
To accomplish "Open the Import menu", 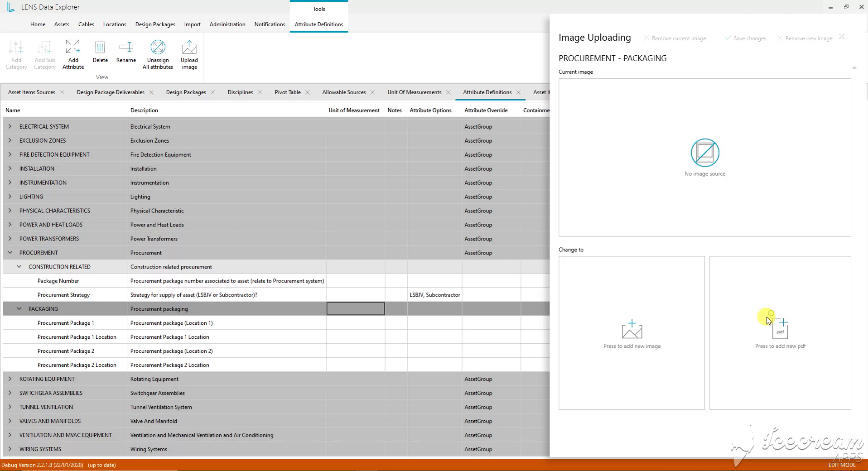I will tap(193, 24).
